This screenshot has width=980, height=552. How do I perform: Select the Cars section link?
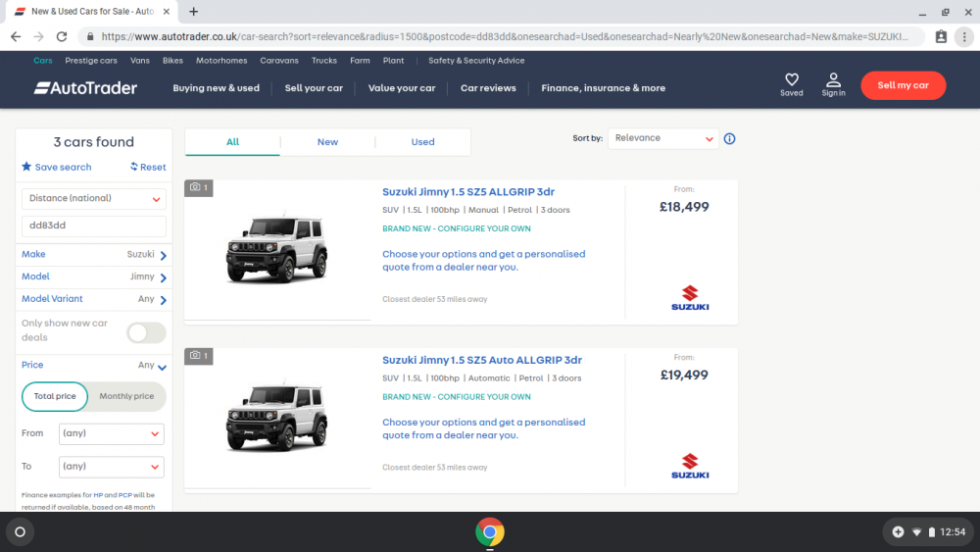pos(43,61)
